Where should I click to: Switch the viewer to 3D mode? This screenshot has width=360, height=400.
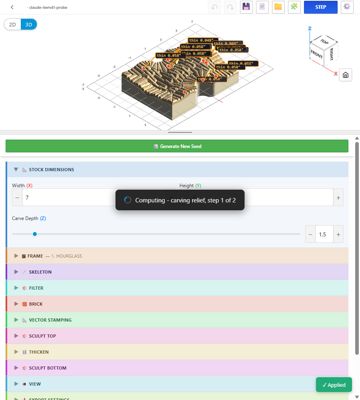[x=29, y=25]
